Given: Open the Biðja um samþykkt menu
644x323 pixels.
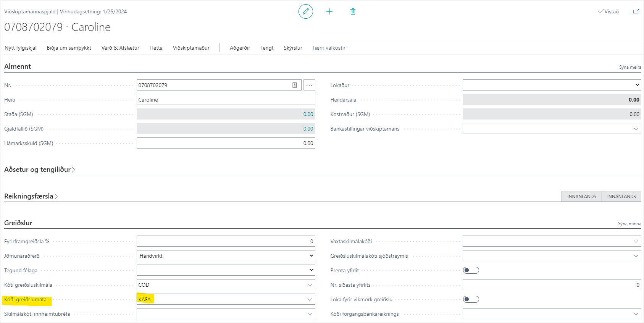Looking at the screenshot, I should (69, 48).
